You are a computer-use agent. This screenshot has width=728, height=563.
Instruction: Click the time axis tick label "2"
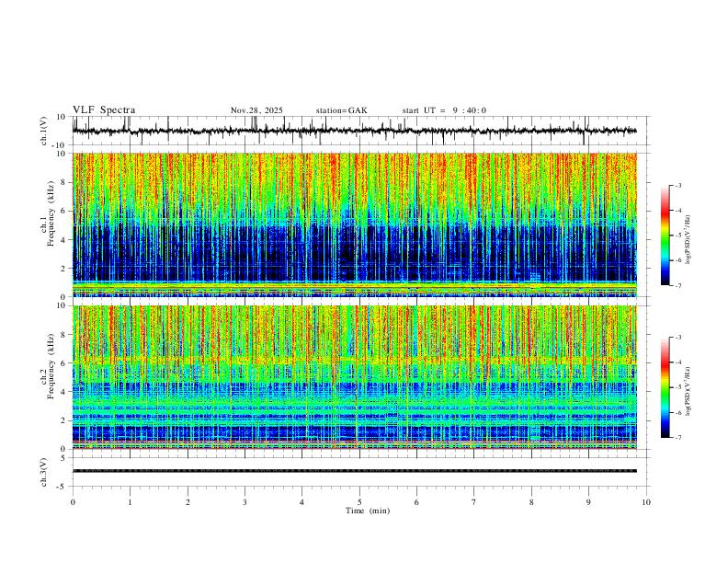pos(188,502)
